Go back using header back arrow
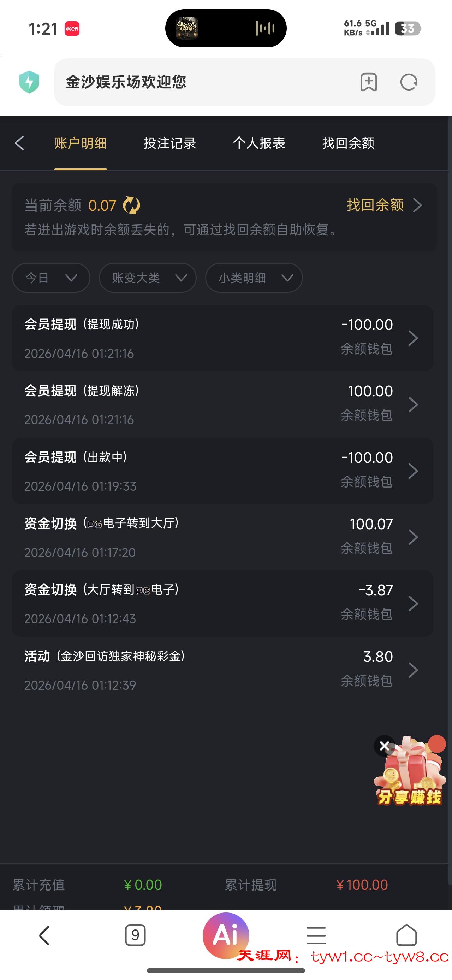Viewport: 452px width, 980px height. [x=20, y=143]
